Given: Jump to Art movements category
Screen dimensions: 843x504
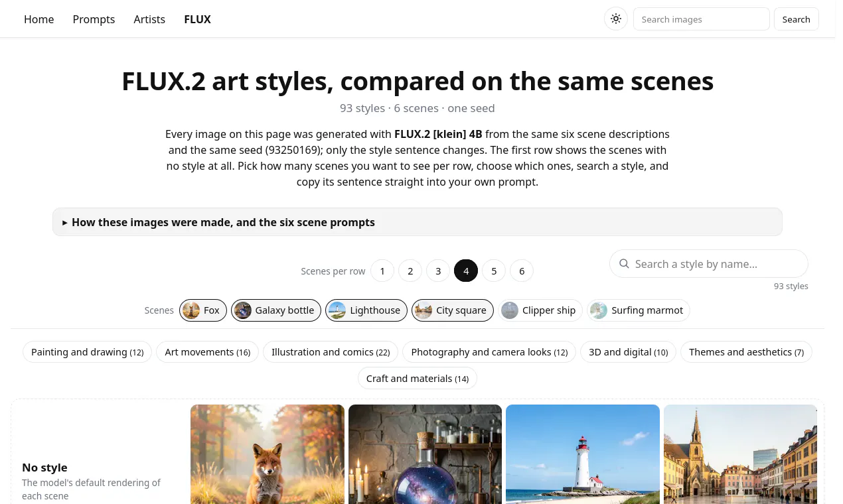Looking at the screenshot, I should (x=207, y=352).
